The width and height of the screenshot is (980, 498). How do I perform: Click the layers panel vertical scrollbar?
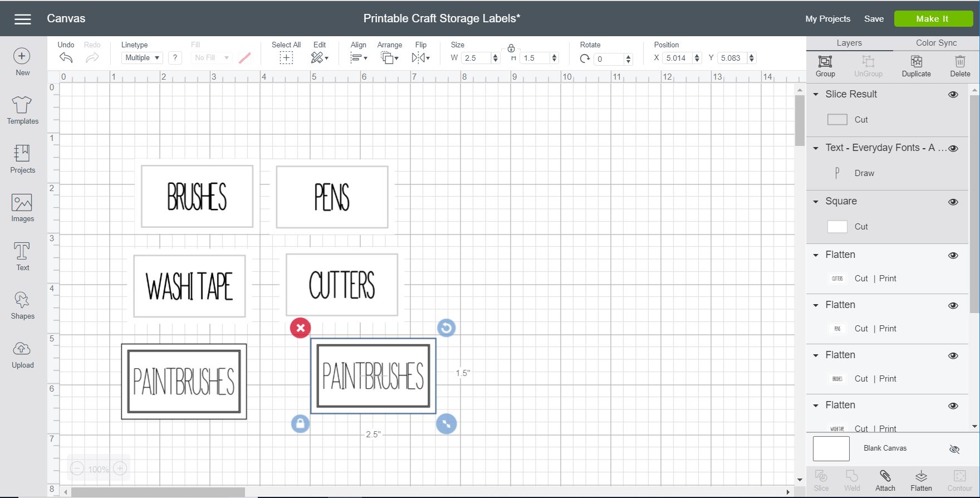tap(974, 203)
